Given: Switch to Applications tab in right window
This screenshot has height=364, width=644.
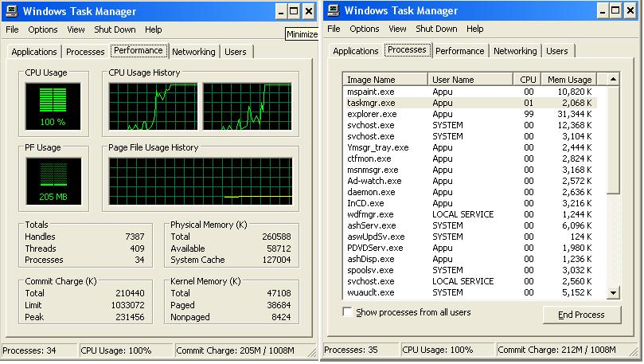Looking at the screenshot, I should coord(356,51).
